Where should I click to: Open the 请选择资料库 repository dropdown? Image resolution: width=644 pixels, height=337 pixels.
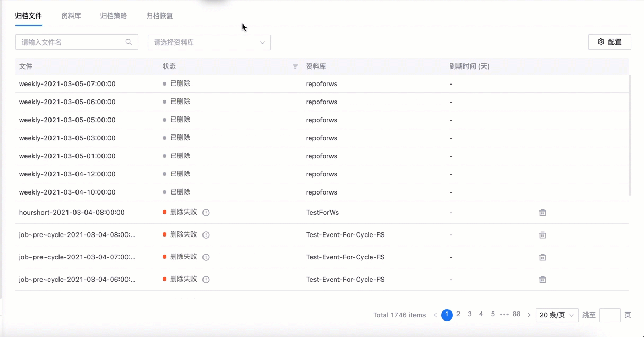[209, 43]
